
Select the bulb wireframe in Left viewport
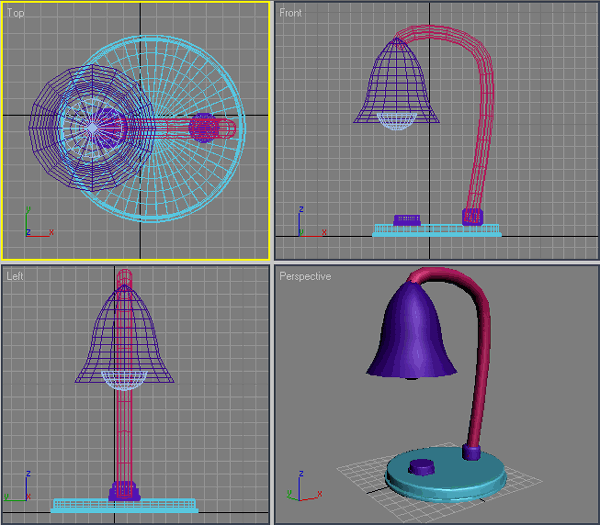point(124,380)
